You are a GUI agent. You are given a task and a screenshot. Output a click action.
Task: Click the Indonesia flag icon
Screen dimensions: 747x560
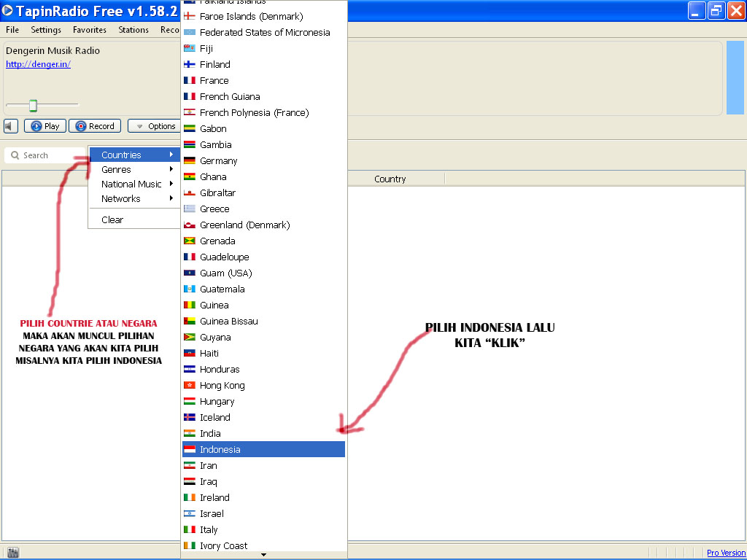[190, 449]
